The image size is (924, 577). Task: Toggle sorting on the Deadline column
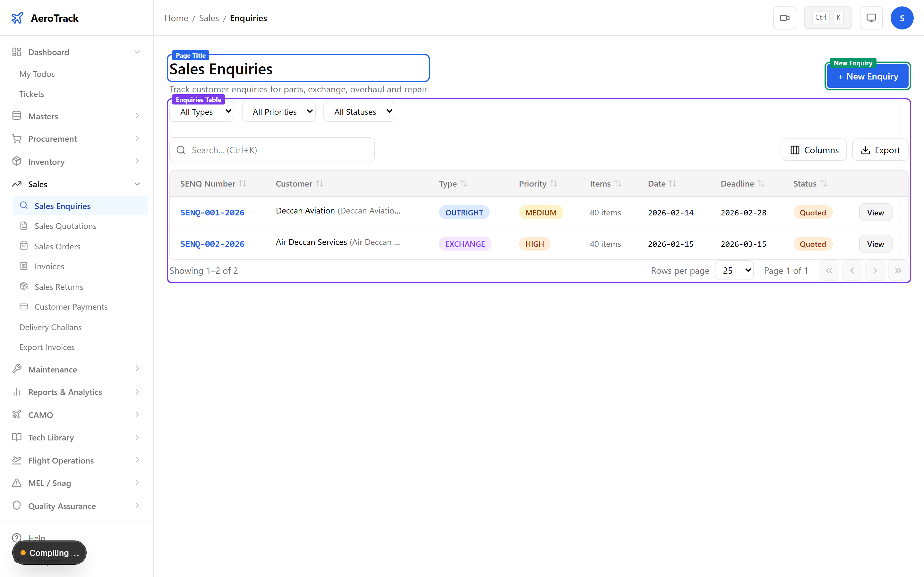(761, 184)
